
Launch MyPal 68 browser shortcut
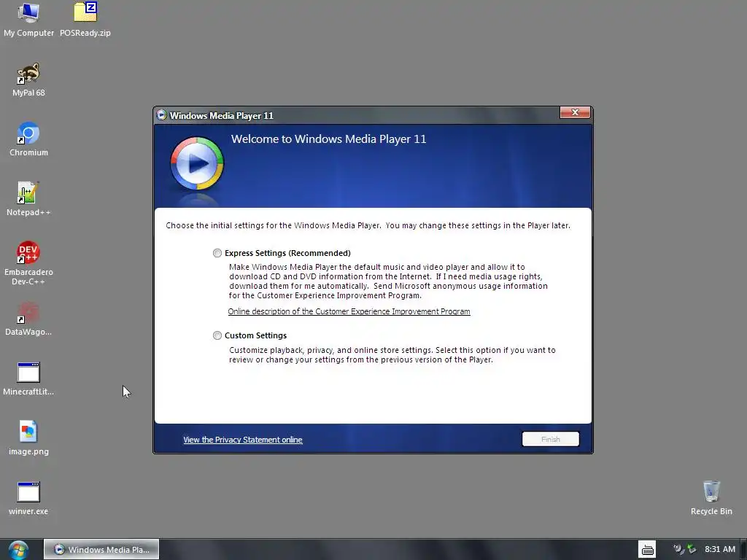(28, 79)
